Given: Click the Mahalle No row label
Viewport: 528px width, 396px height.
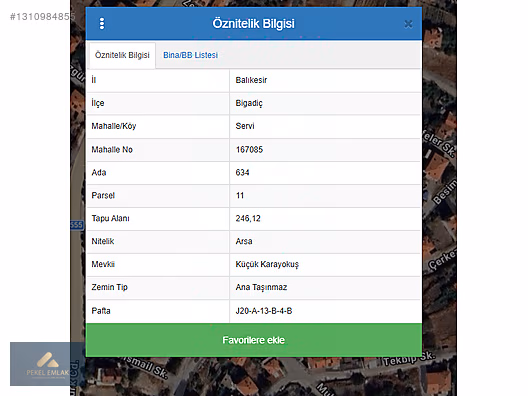Looking at the screenshot, I should [112, 150].
